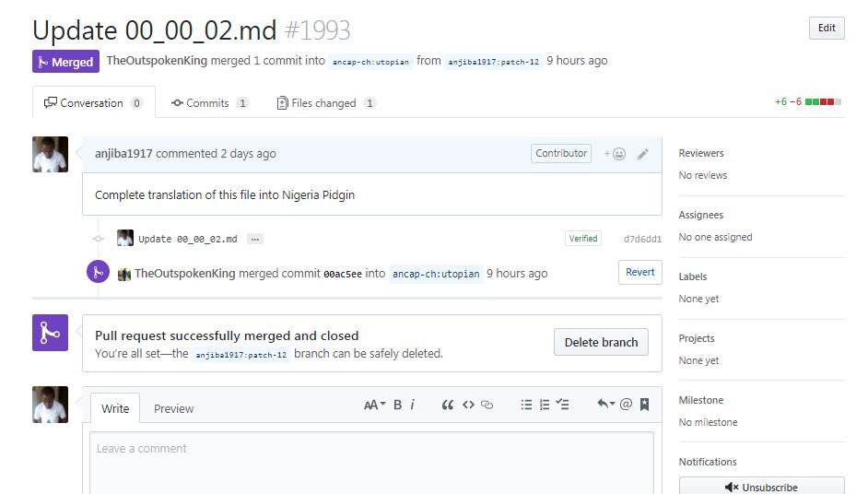Open the Labels sidebar section

[693, 276]
